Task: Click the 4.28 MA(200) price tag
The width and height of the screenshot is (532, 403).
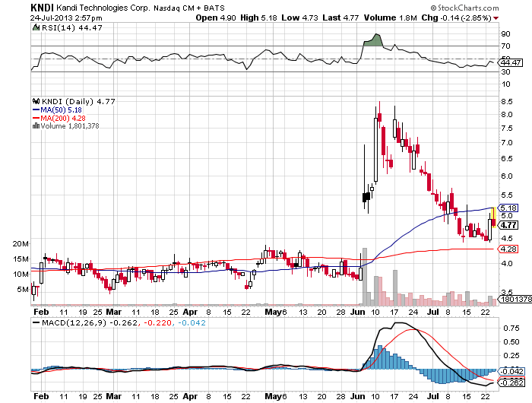Action: [x=508, y=249]
